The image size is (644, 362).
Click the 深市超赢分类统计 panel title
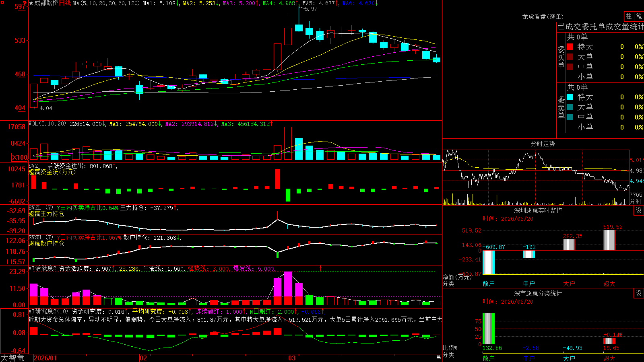(x=538, y=293)
